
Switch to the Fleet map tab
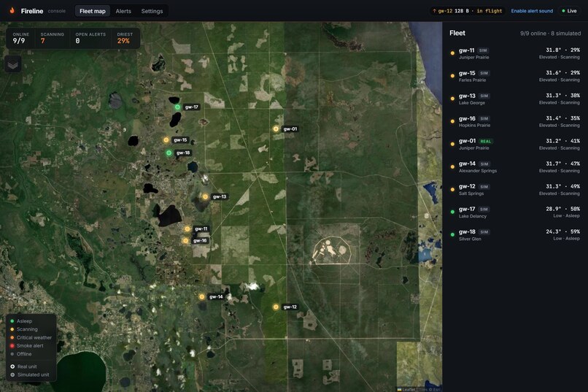(92, 11)
